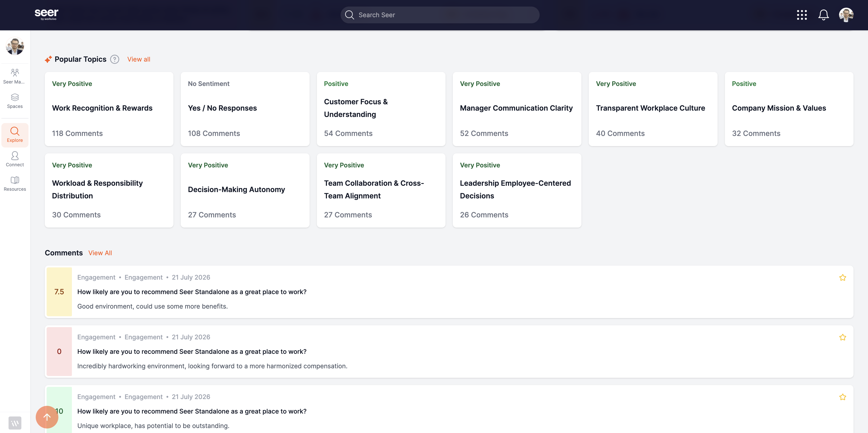Open the profile avatar in the top bar

[846, 15]
